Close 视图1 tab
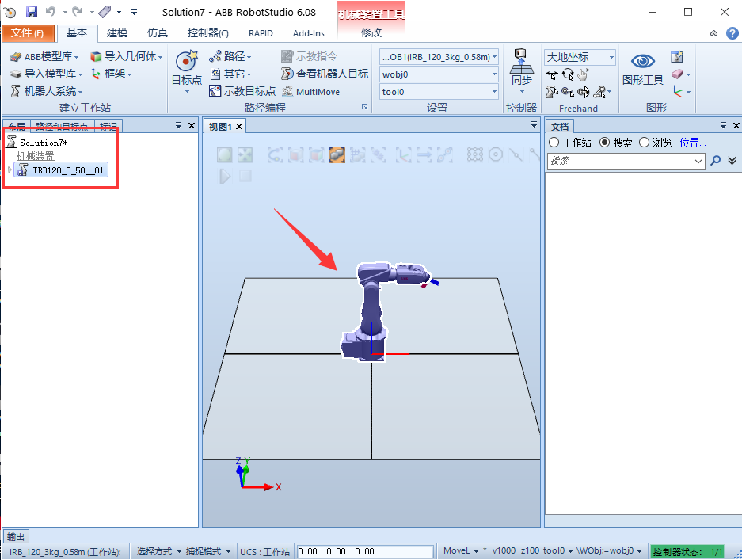This screenshot has height=560, width=742. point(239,127)
